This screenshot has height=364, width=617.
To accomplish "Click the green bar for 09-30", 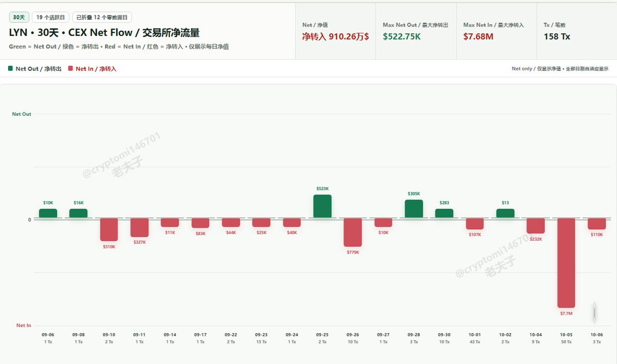I will 444,213.
